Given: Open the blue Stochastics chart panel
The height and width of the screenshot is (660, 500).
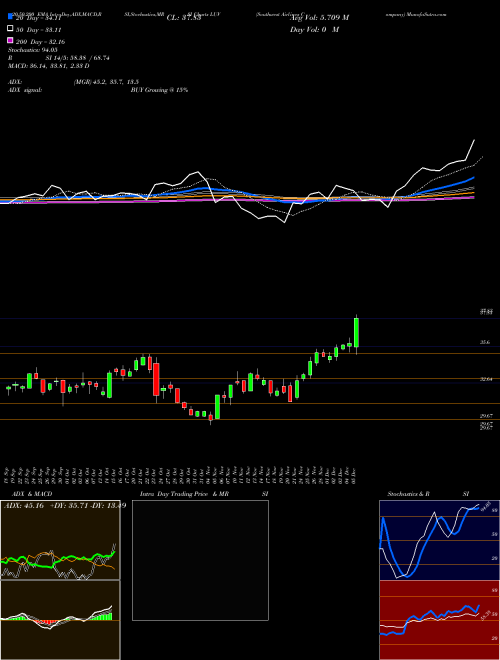Looking at the screenshot, I should coord(439,540).
